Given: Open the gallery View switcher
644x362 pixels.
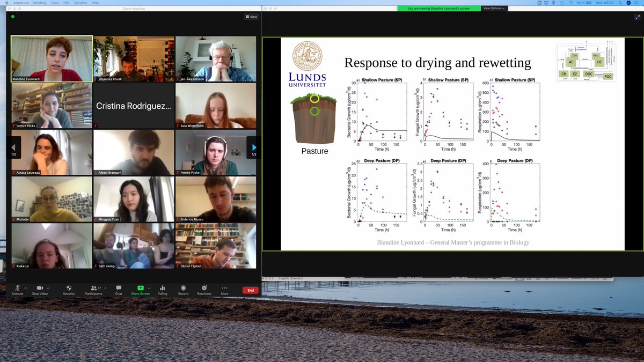Looking at the screenshot, I should [x=252, y=17].
